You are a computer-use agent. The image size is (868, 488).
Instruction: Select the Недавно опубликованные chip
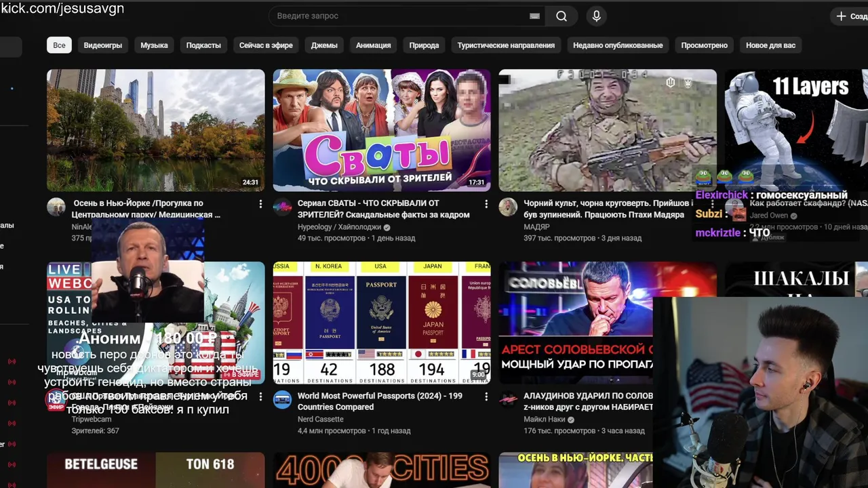click(x=618, y=45)
